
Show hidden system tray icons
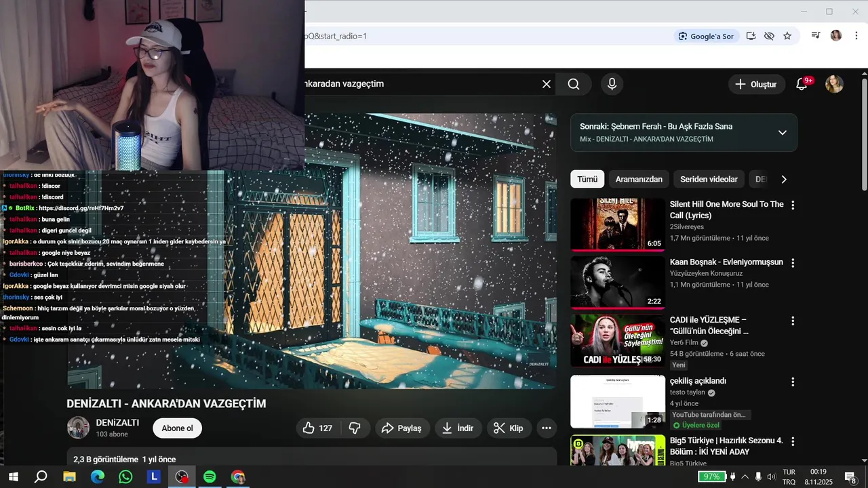(745, 476)
